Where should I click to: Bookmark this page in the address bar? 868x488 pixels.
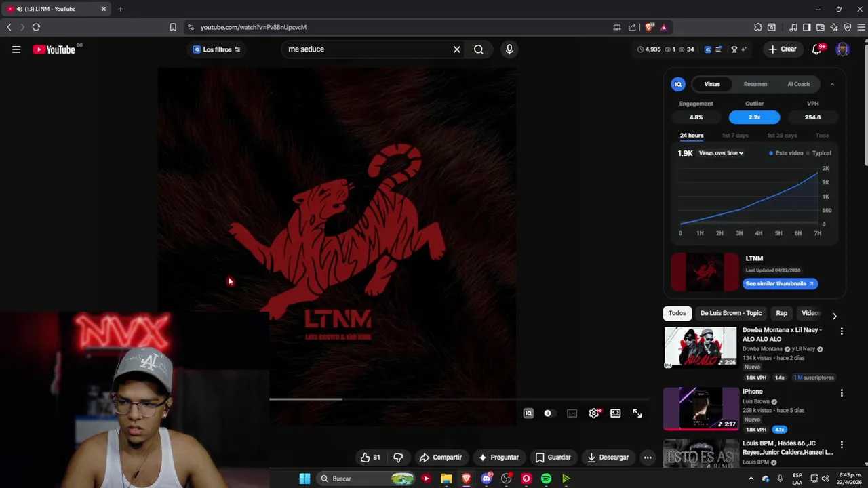click(x=173, y=27)
